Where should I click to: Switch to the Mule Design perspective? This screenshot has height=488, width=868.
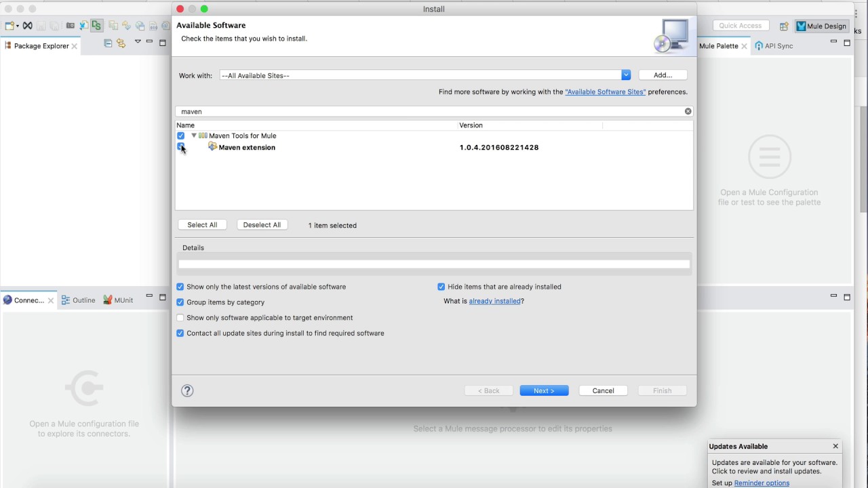click(822, 26)
